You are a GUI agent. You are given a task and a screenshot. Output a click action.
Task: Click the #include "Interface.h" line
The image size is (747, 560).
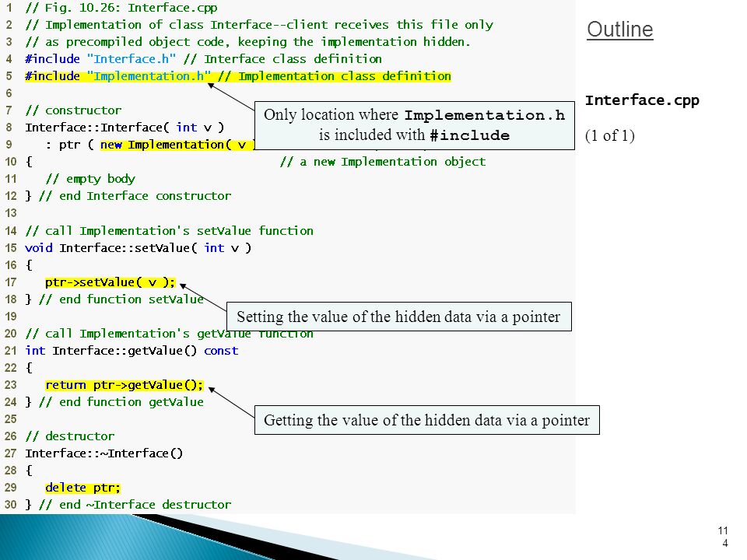pyautogui.click(x=203, y=59)
